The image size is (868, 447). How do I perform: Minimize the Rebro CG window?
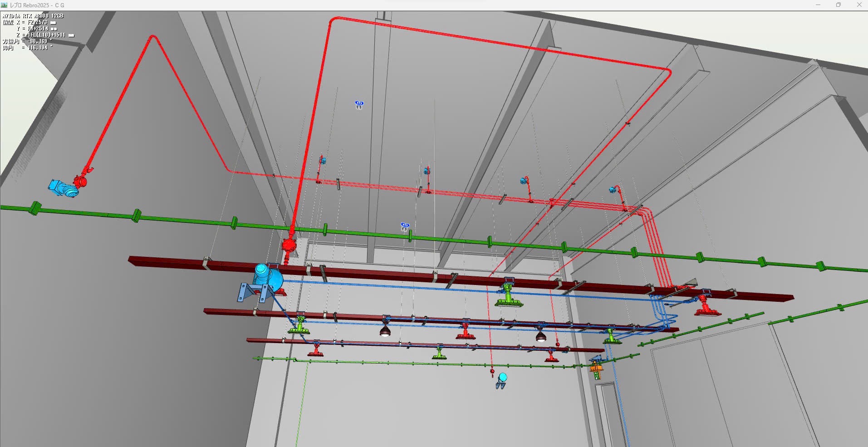tap(818, 5)
